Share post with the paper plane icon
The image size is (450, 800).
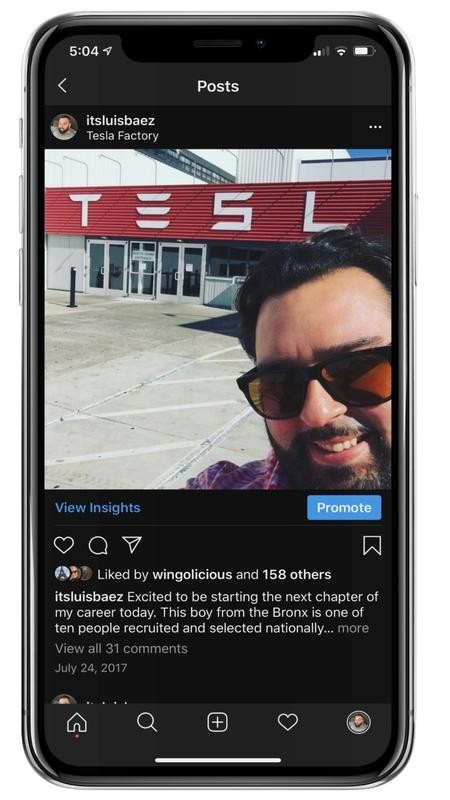point(132,545)
